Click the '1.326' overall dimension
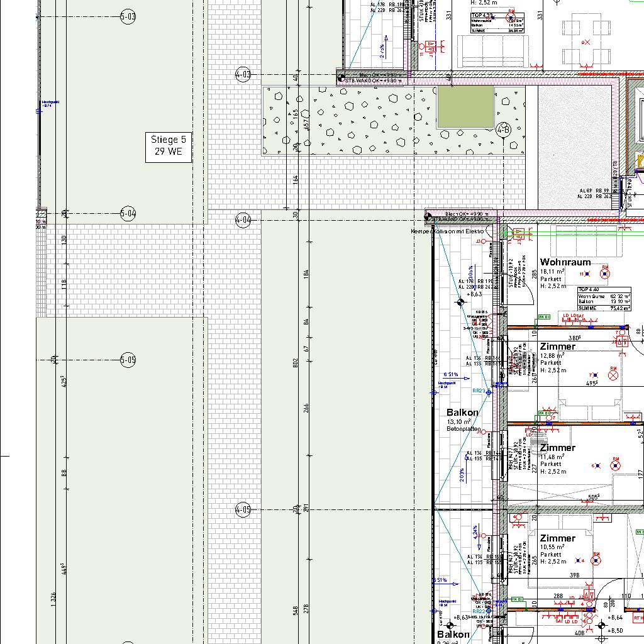The height and width of the screenshot is (644, 644). click(x=53, y=599)
